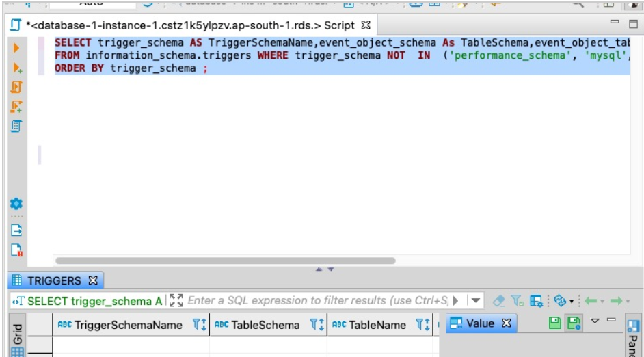Open the TableSchema column filter and sort

tap(317, 325)
